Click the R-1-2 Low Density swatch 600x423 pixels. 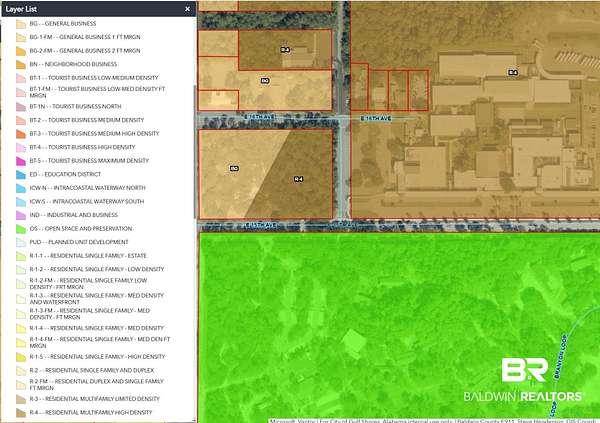[x=21, y=269]
